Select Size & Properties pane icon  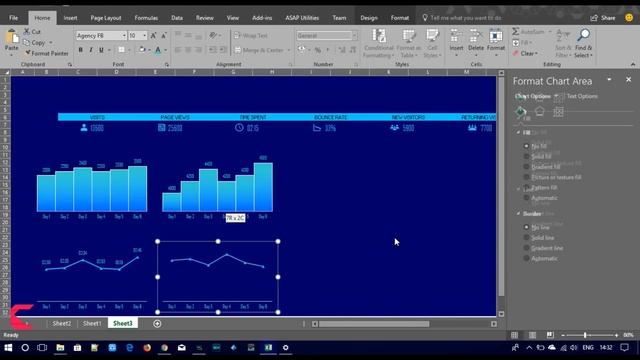(558, 111)
